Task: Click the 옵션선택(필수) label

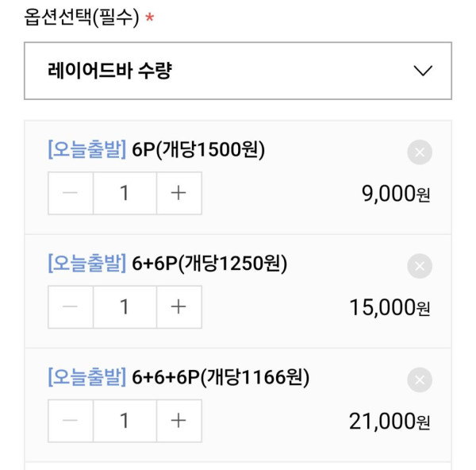Action: pos(81,17)
